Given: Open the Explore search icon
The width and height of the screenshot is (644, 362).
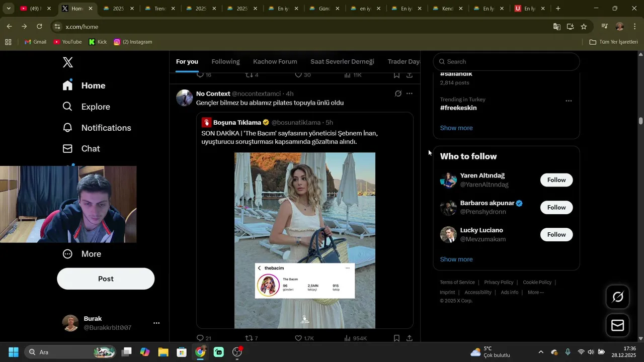Looking at the screenshot, I should coord(67,107).
